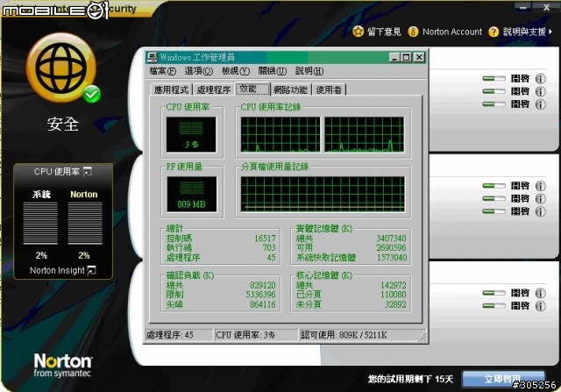Click the question mark icon for 說明與支援
The image size is (561, 392).
(x=494, y=32)
